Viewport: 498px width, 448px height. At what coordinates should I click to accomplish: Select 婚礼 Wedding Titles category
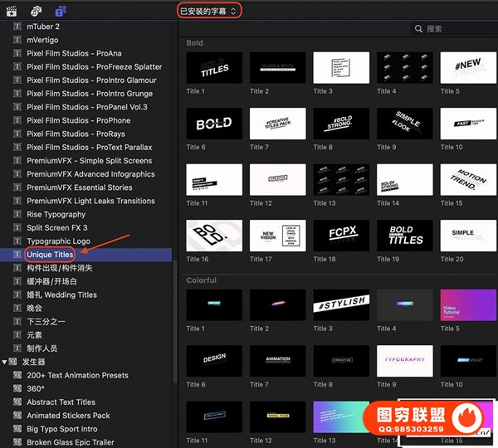tap(61, 295)
